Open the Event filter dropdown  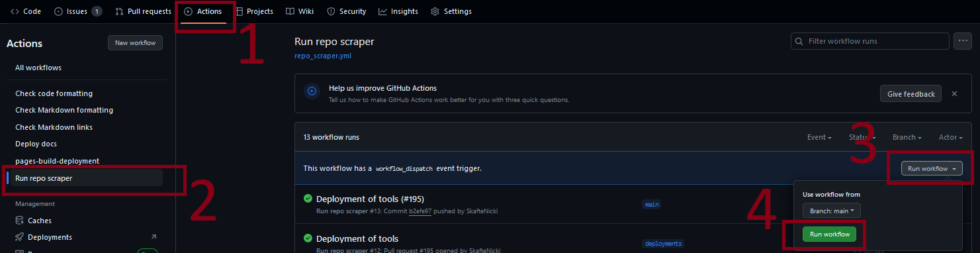click(819, 138)
